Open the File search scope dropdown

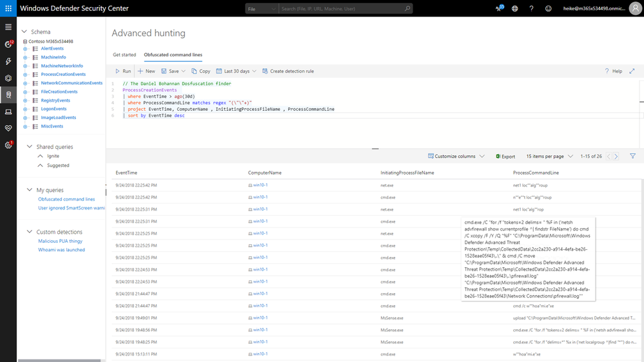tap(262, 8)
